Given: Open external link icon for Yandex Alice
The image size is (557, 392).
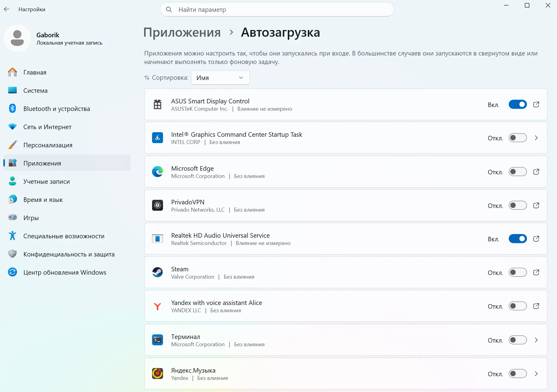Looking at the screenshot, I should click(x=536, y=306).
